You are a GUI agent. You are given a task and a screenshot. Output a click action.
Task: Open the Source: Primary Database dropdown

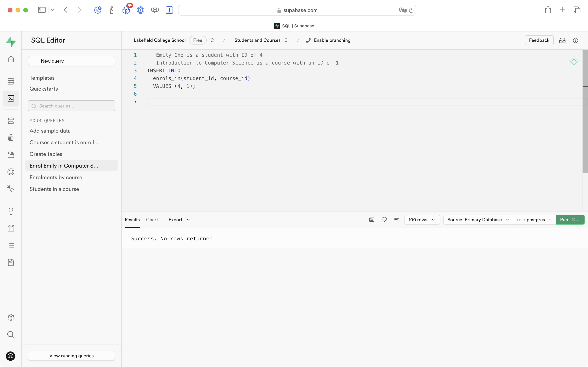pyautogui.click(x=477, y=219)
